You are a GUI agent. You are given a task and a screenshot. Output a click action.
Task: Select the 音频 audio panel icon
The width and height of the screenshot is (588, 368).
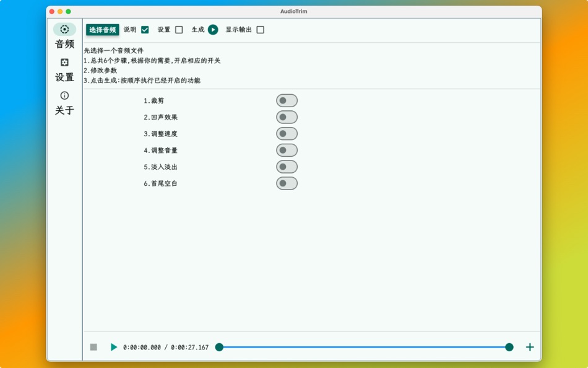pos(64,29)
